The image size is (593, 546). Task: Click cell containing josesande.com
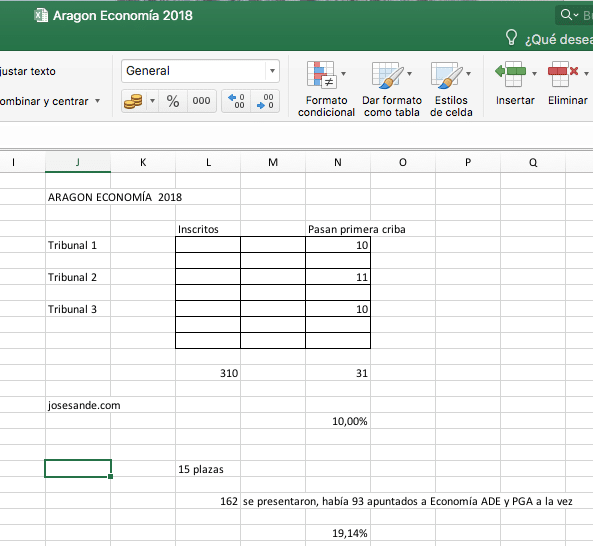(x=84, y=405)
